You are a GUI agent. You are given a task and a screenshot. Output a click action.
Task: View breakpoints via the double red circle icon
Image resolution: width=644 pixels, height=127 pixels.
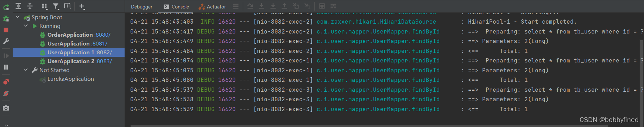6,82
